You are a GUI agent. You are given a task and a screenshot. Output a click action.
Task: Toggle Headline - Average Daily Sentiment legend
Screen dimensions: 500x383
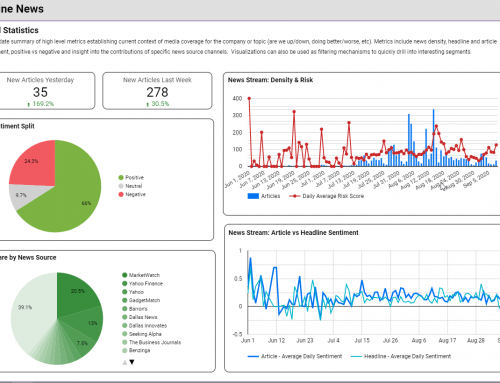401,356
